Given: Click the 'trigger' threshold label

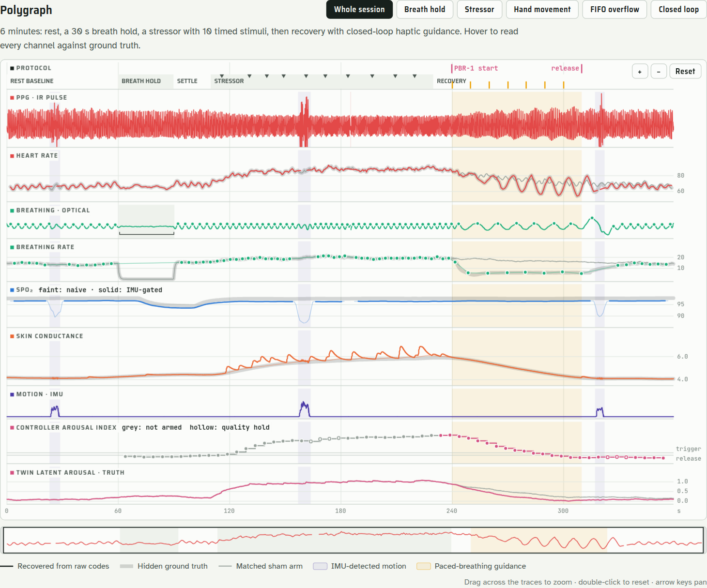Looking at the screenshot, I should [688, 449].
